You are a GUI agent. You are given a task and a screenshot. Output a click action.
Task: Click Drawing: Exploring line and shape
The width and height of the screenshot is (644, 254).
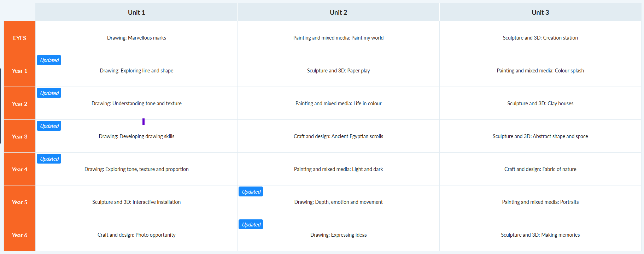(x=136, y=71)
